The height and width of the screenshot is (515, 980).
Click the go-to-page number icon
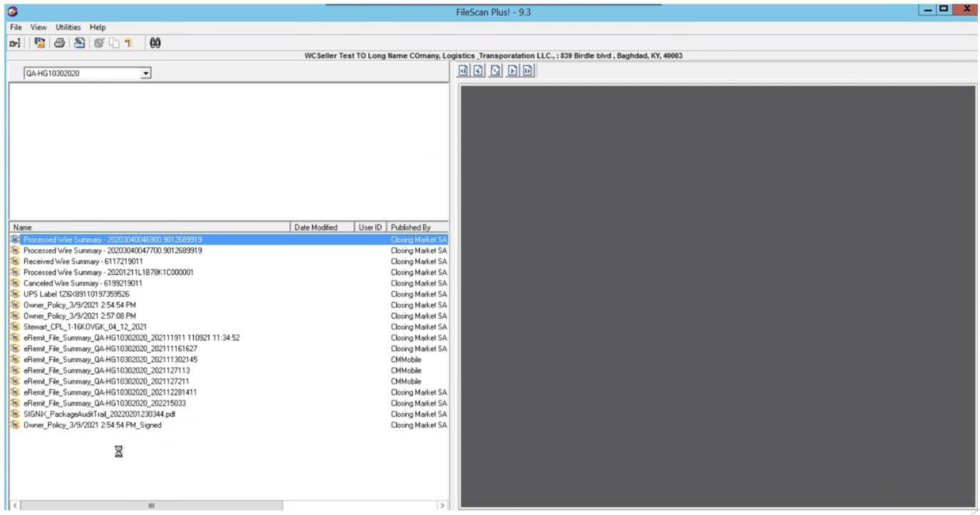(x=496, y=71)
